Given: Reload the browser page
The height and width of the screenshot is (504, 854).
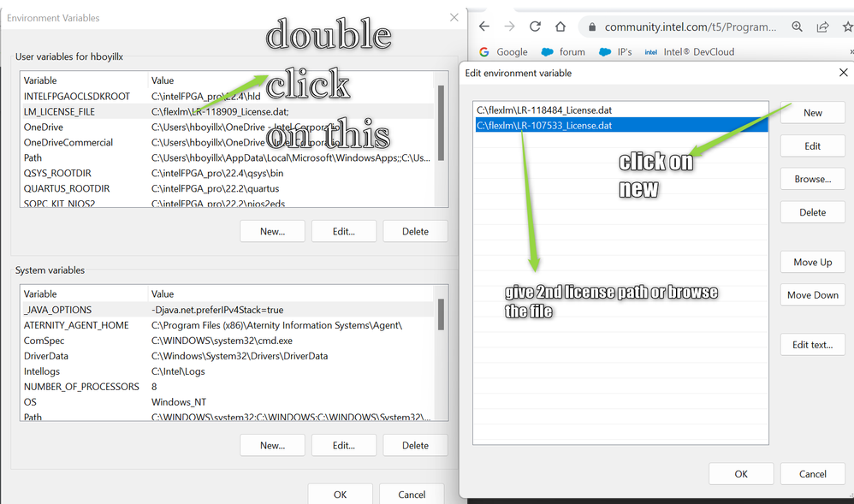Looking at the screenshot, I should click(535, 27).
